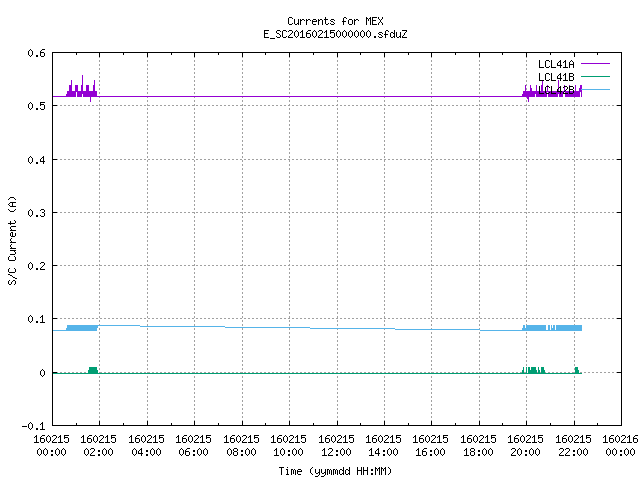Screen dimensions: 640x480
Task: Select the 0.4 y-axis tick value
Action: click(x=36, y=160)
